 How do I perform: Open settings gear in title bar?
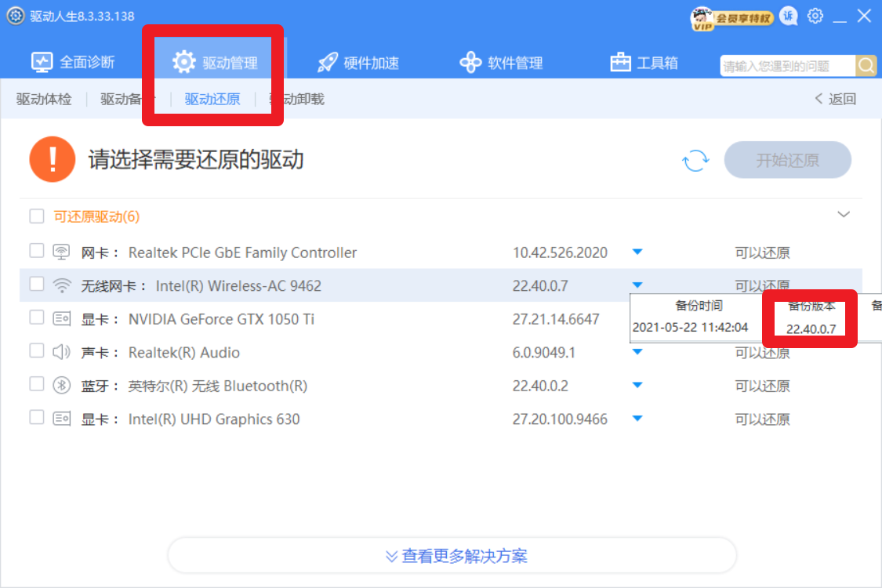[815, 16]
